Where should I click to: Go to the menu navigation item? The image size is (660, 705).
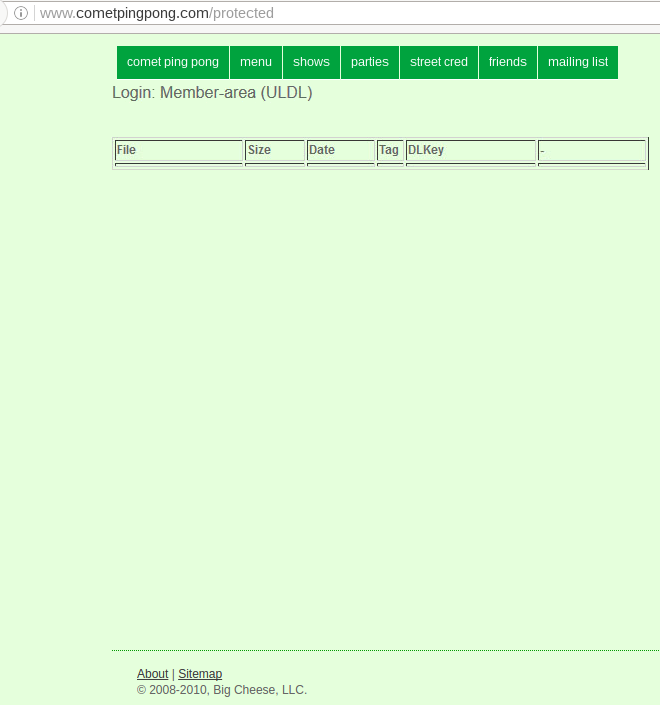tap(256, 62)
